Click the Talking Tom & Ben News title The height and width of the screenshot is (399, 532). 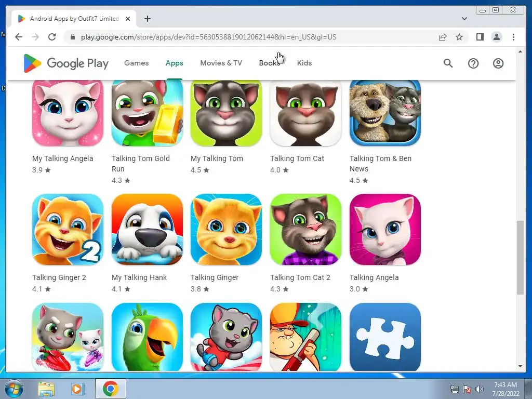[x=381, y=164]
